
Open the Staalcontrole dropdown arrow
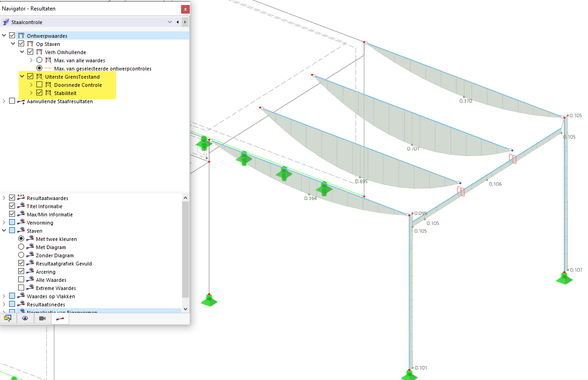coord(170,22)
